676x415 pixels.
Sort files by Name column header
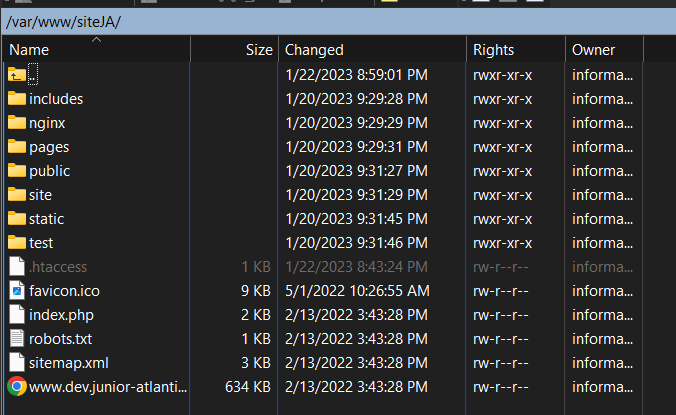29,50
